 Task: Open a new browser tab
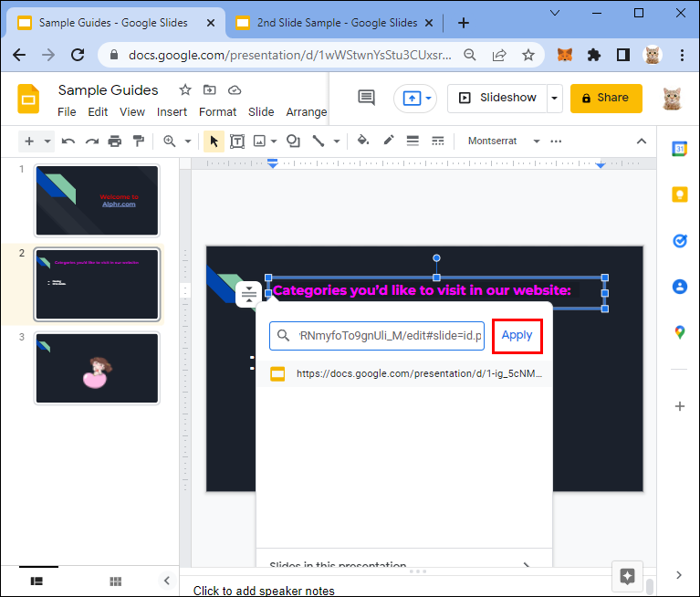pos(463,23)
